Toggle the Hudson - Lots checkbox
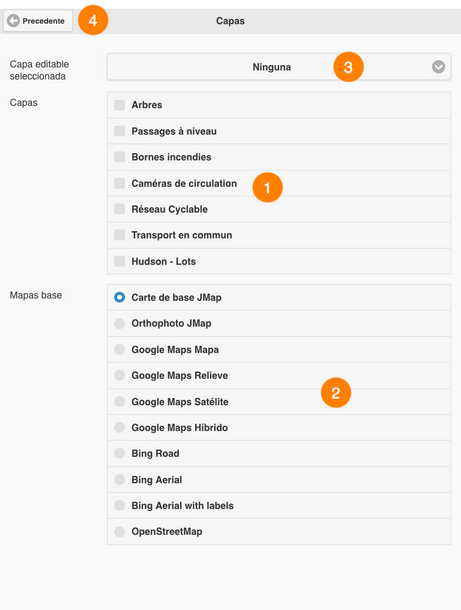The height and width of the screenshot is (610, 461). pos(119,261)
